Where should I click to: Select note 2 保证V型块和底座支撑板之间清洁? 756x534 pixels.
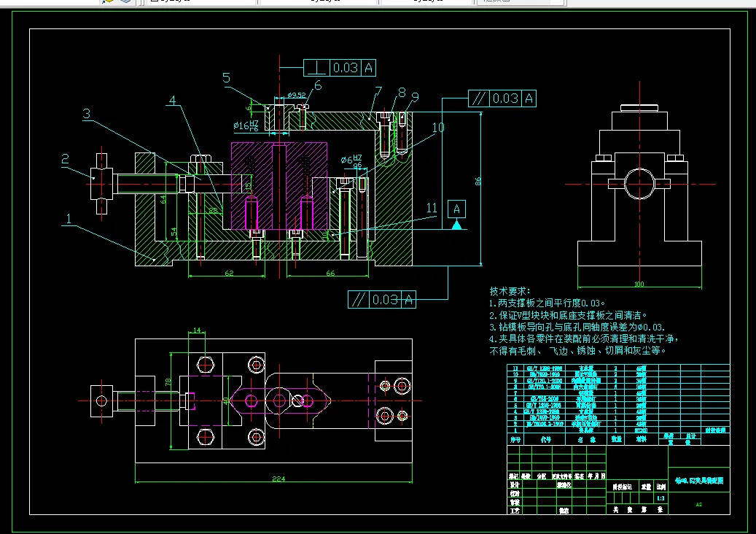pyautogui.click(x=568, y=315)
